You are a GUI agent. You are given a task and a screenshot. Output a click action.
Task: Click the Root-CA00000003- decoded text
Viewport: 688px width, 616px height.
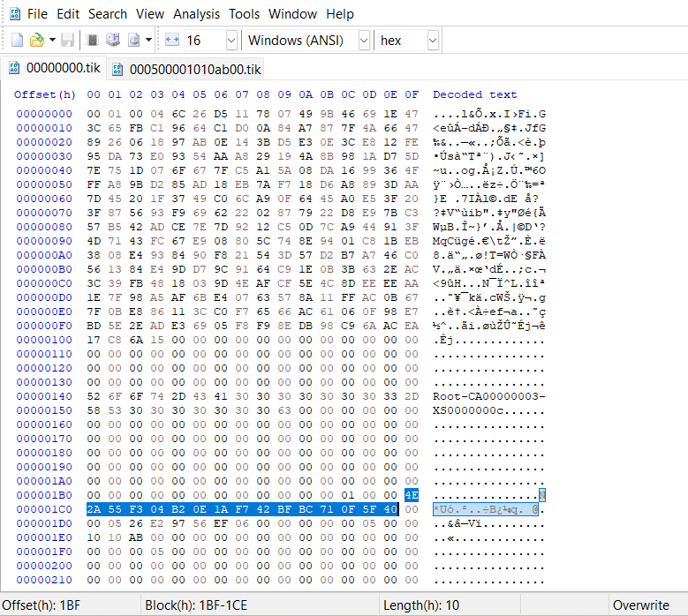point(489,396)
